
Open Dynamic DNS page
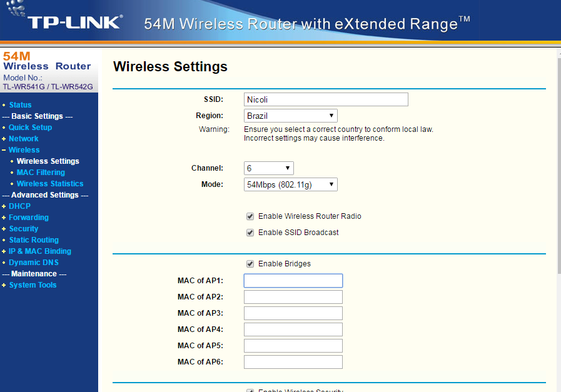tap(34, 263)
